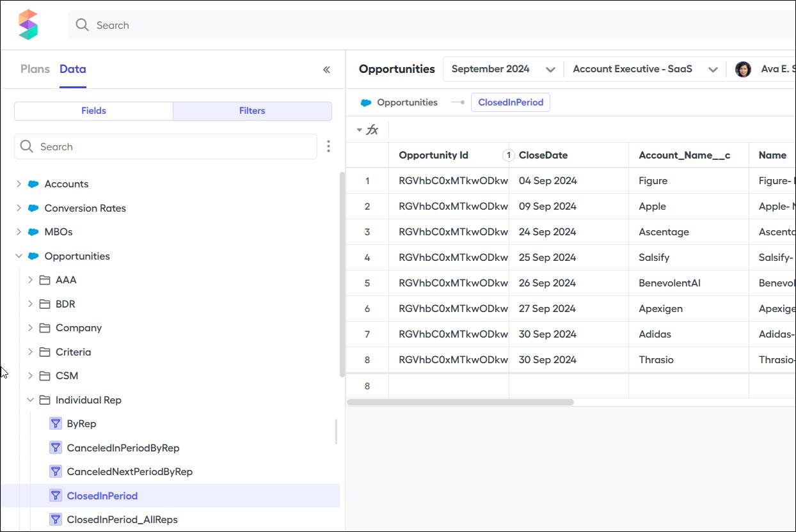This screenshot has height=532, width=796.
Task: Open the small arrow dropdown beside fx
Action: [x=359, y=130]
